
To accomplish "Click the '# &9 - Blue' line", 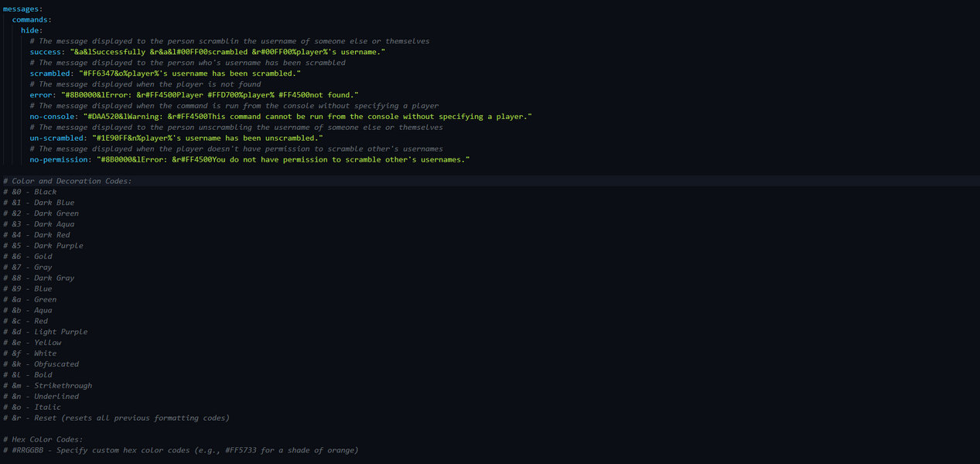I will pyautogui.click(x=28, y=288).
